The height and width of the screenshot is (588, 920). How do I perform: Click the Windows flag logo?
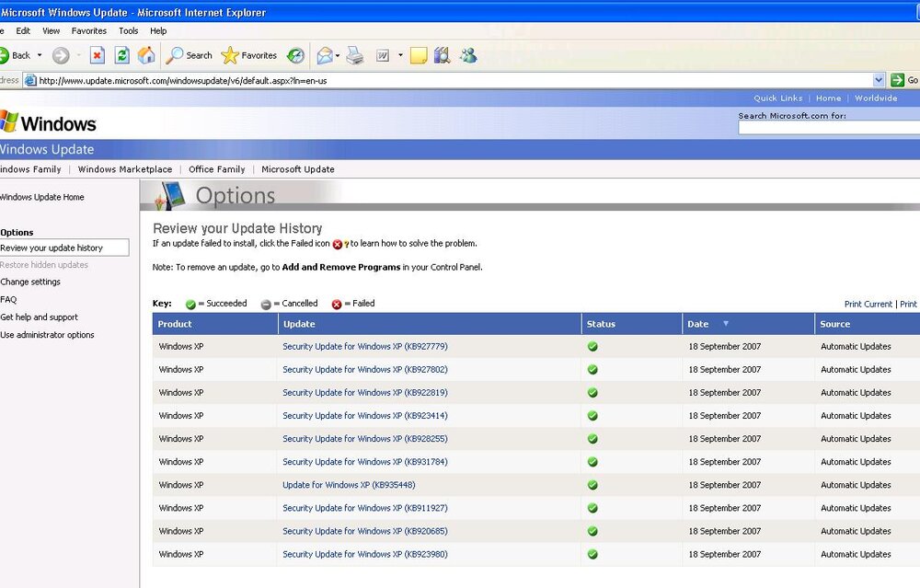(9, 121)
